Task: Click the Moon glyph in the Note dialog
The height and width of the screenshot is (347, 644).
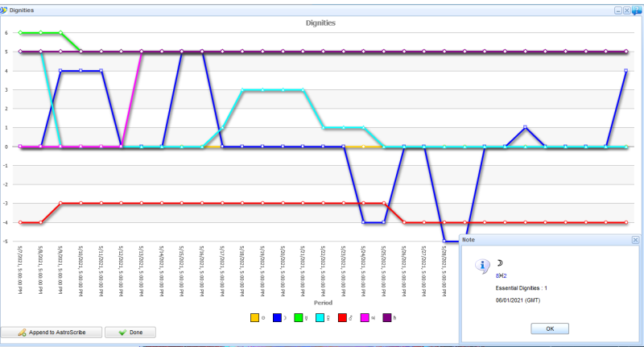Action: (499, 263)
